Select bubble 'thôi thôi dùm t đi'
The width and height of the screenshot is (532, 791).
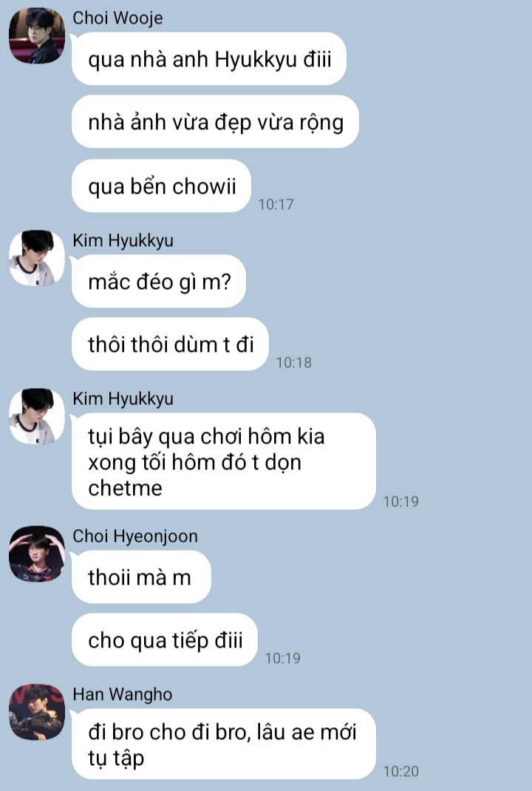(x=170, y=344)
